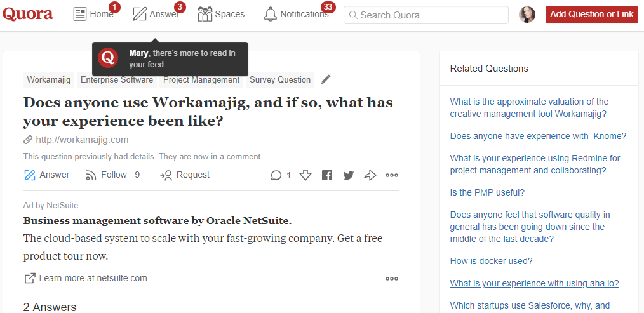The image size is (644, 313).
Task: Share the question on Facebook
Action: coord(327,175)
